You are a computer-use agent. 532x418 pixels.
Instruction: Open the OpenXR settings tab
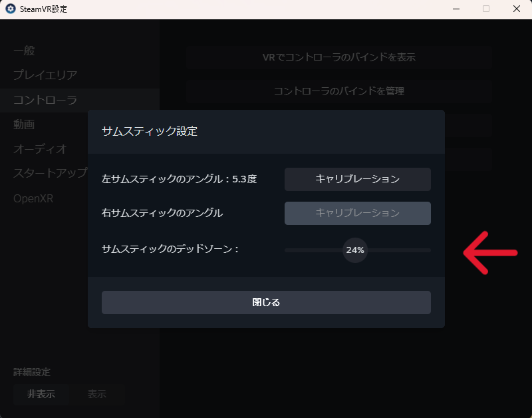(x=33, y=198)
